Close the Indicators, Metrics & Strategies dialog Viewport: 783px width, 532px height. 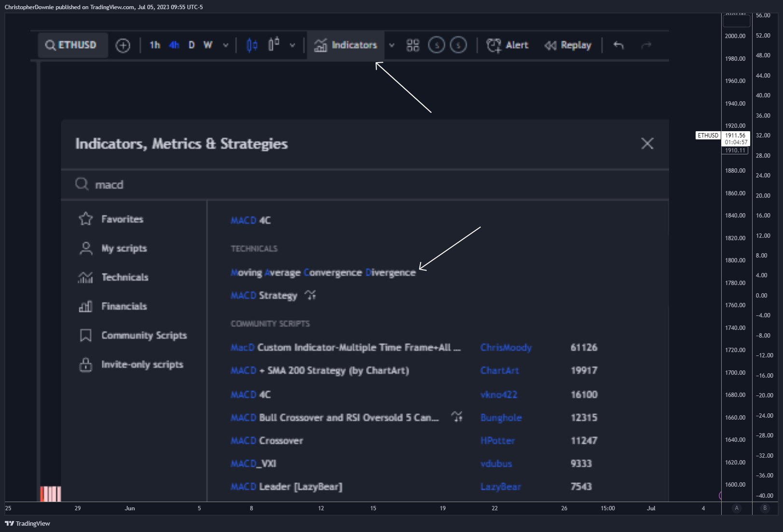tap(647, 143)
